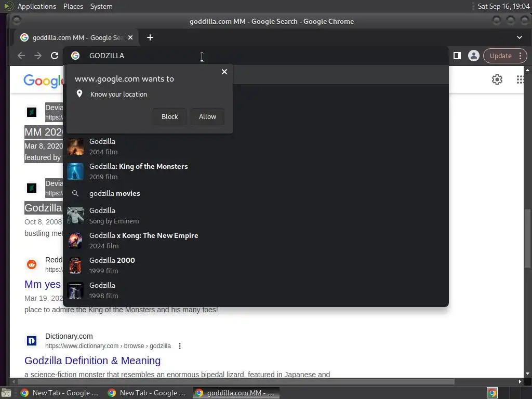Open the Chrome profile avatar menu

click(474, 56)
